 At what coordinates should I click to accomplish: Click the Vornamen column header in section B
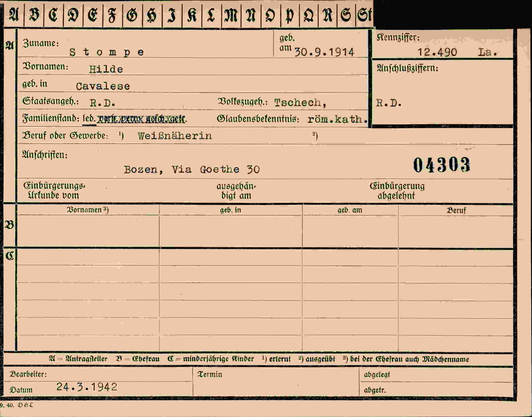click(88, 210)
